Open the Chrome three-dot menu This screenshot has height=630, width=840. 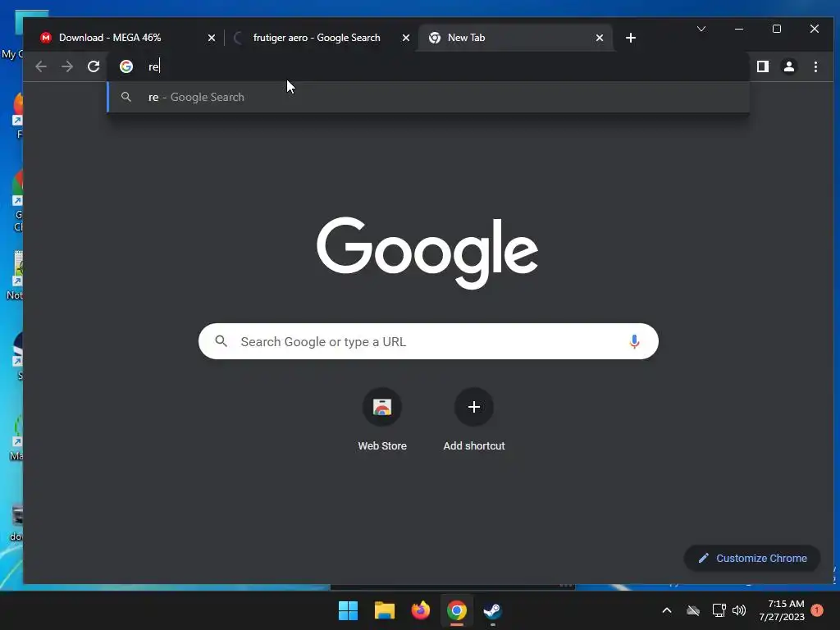[x=815, y=66]
